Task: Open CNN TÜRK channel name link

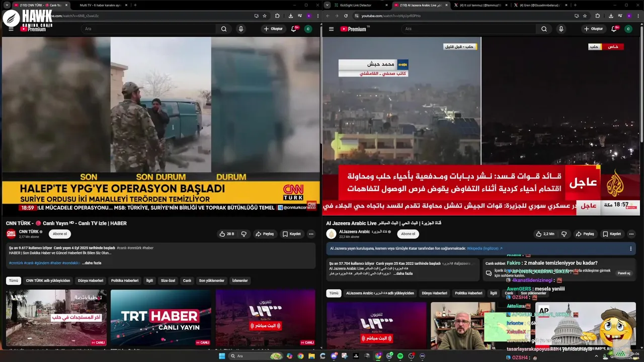Action: point(29,232)
